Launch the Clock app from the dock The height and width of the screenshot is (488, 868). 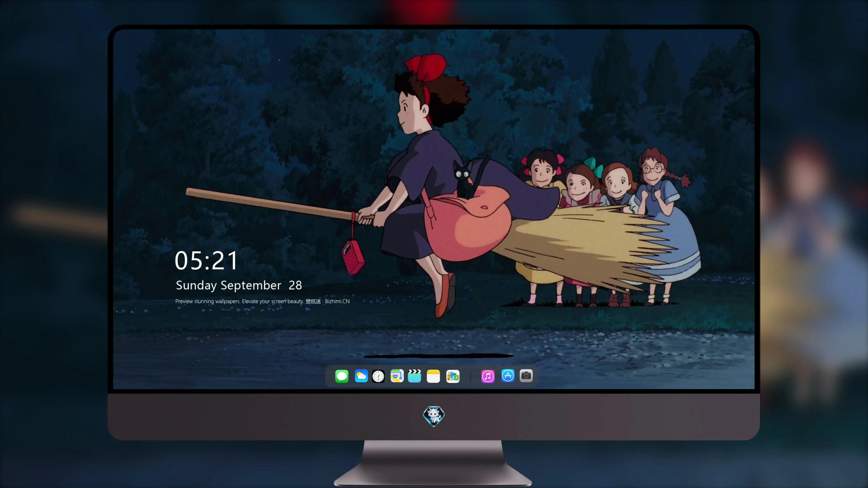378,376
